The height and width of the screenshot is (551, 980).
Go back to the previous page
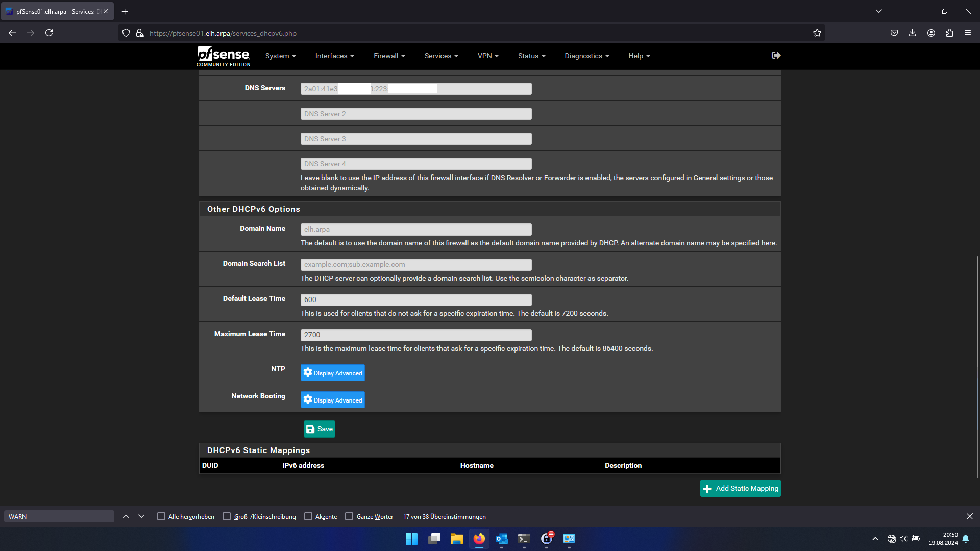click(12, 33)
